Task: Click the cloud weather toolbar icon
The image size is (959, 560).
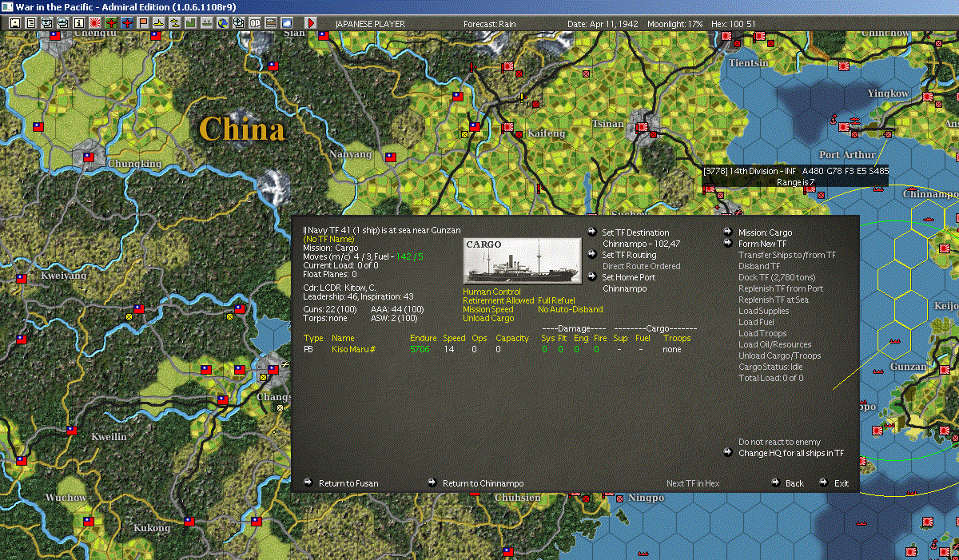Action: click(287, 23)
